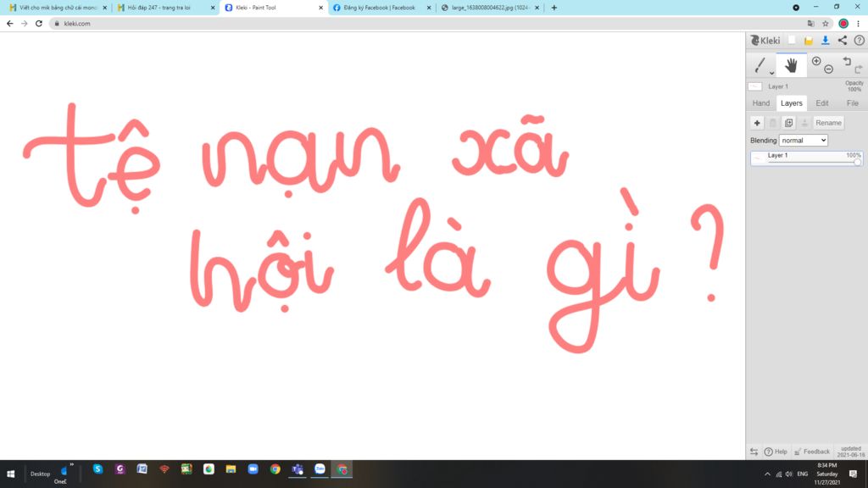Merge layer down icon

coord(805,123)
